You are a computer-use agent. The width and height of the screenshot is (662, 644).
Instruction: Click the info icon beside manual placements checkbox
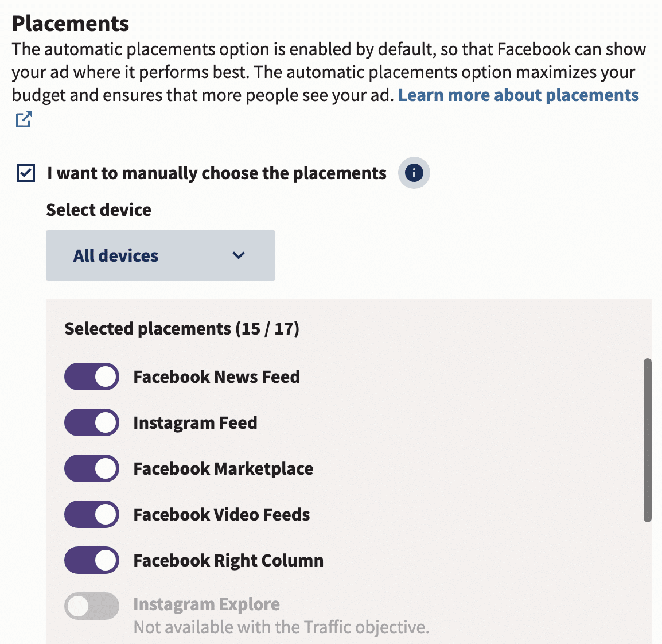(413, 173)
